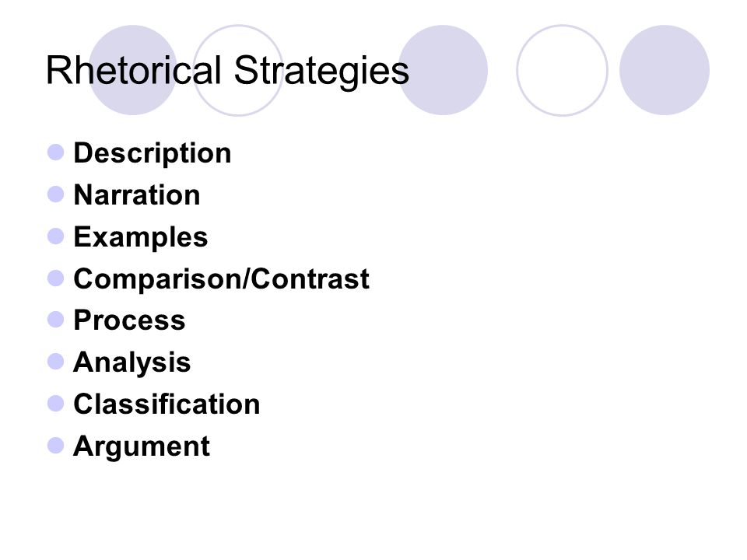Select the Description bullet text

[x=152, y=153]
